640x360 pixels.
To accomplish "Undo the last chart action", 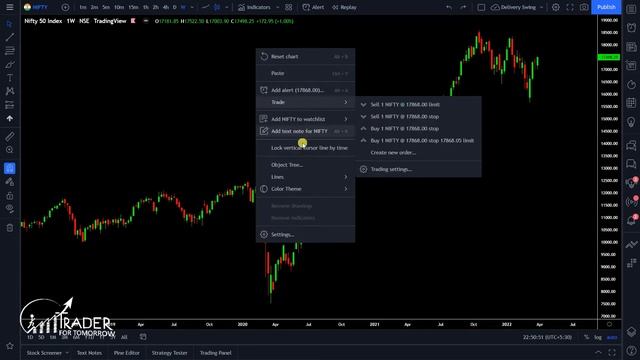I will tap(449, 7).
